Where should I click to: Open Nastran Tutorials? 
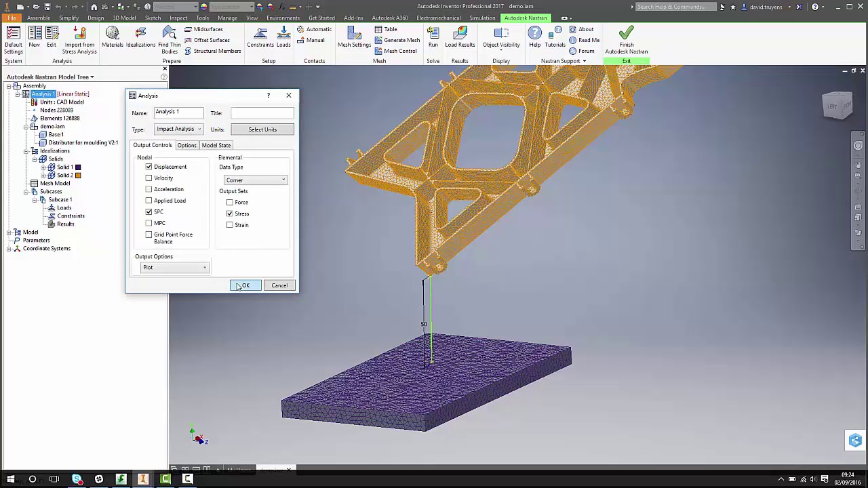pos(555,37)
